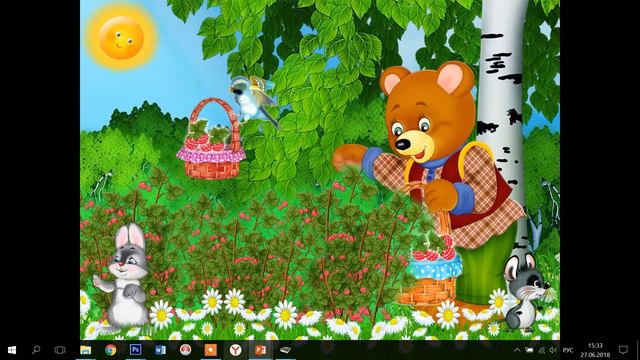Switch to Microsoft Word on the taskbar

click(160, 350)
